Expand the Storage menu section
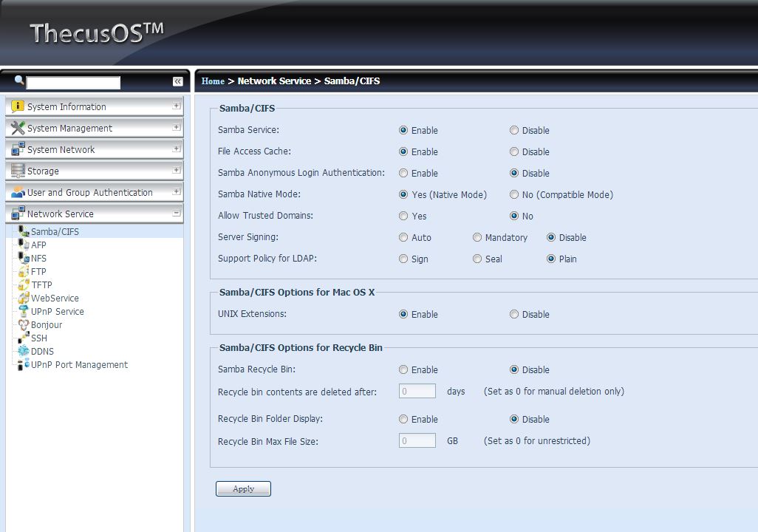This screenshot has width=758, height=532. coord(176,171)
